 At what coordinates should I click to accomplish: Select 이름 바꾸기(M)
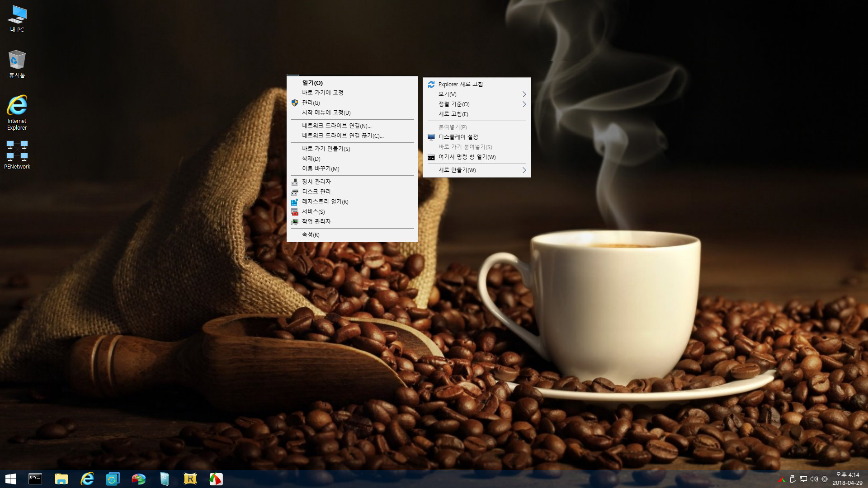tap(352, 169)
